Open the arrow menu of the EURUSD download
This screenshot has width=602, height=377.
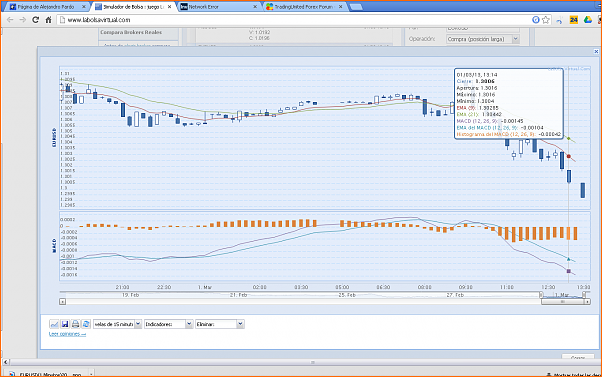click(91, 374)
